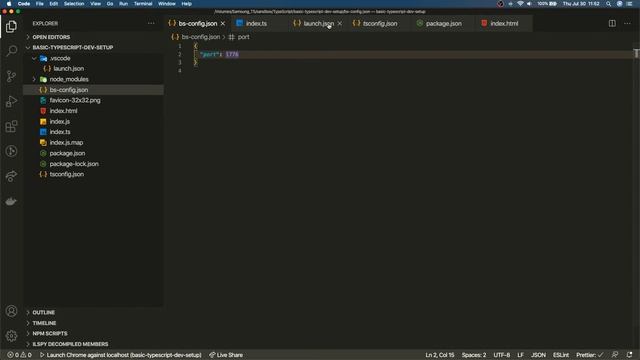Open the Manage gear icon

pyautogui.click(x=11, y=336)
